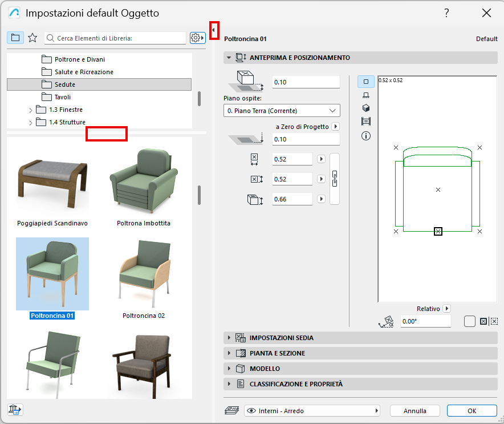Confirm with the OK button
Image resolution: width=504 pixels, height=424 pixels.
472,411
